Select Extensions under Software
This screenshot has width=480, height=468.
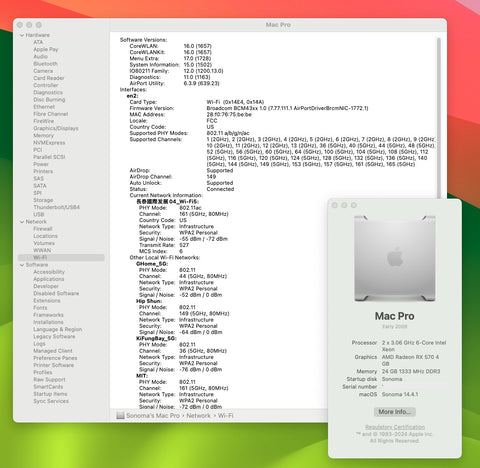pyautogui.click(x=47, y=300)
